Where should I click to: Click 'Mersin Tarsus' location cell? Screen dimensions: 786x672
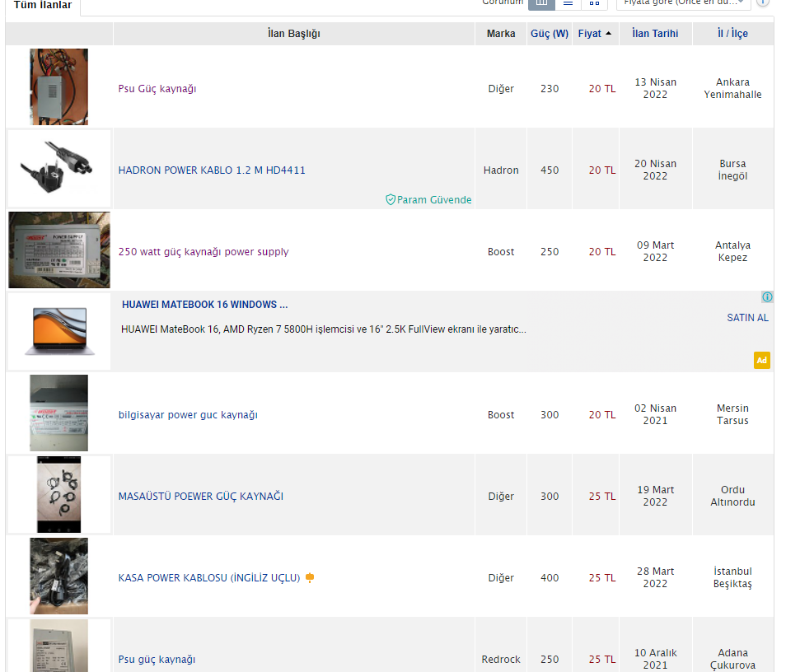[732, 414]
